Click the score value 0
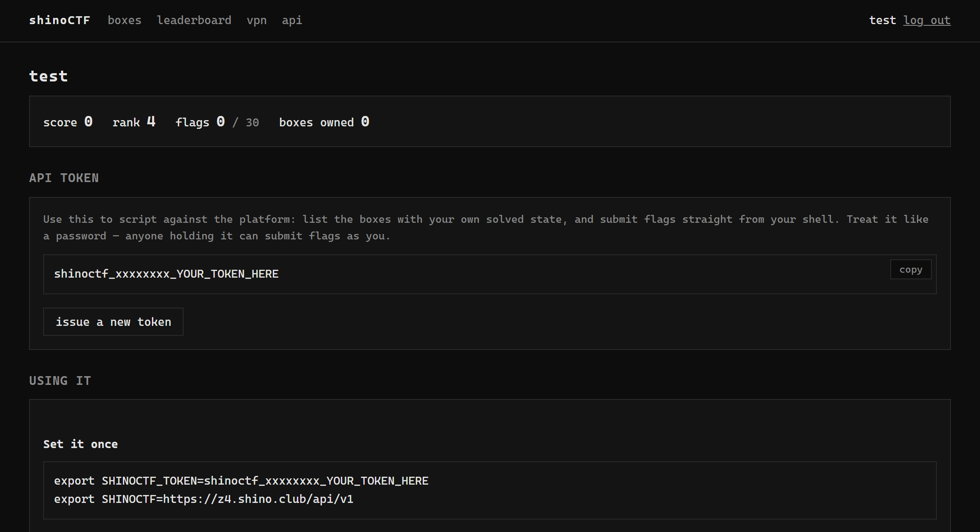 point(88,121)
